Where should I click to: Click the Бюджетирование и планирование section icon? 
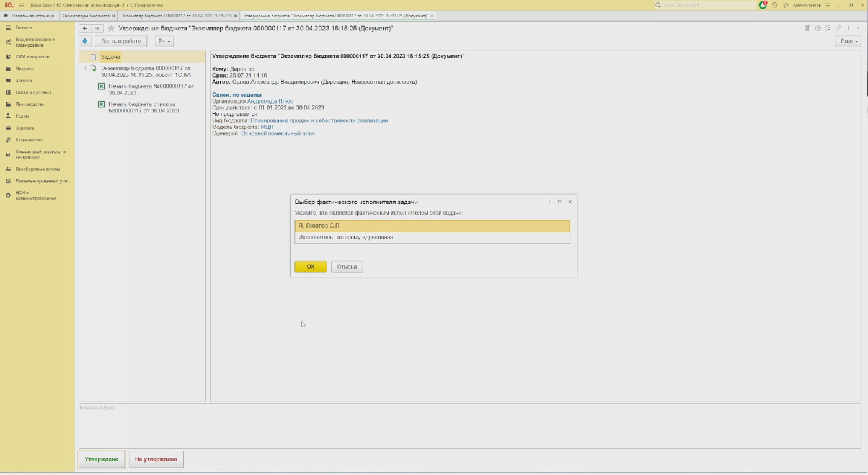(8, 42)
